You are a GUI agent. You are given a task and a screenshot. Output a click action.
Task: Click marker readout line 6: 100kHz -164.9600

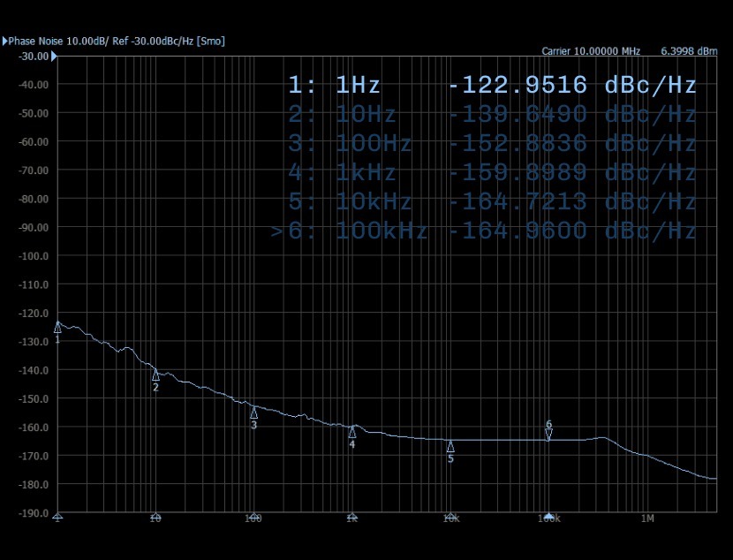(484, 231)
